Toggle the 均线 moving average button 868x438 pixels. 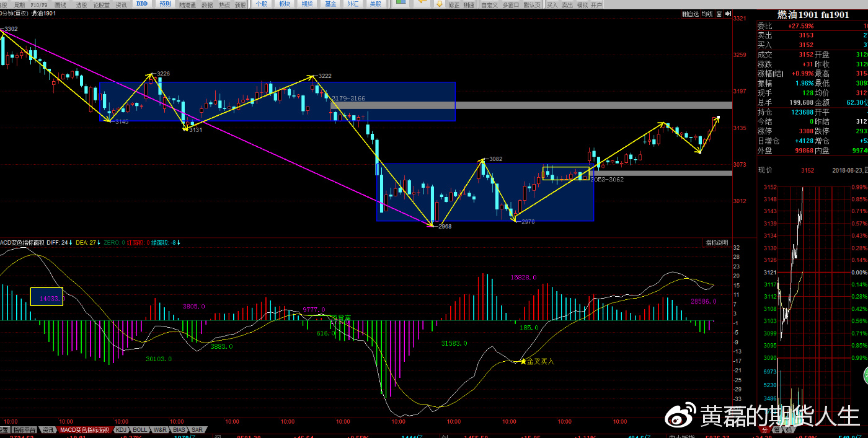click(707, 14)
